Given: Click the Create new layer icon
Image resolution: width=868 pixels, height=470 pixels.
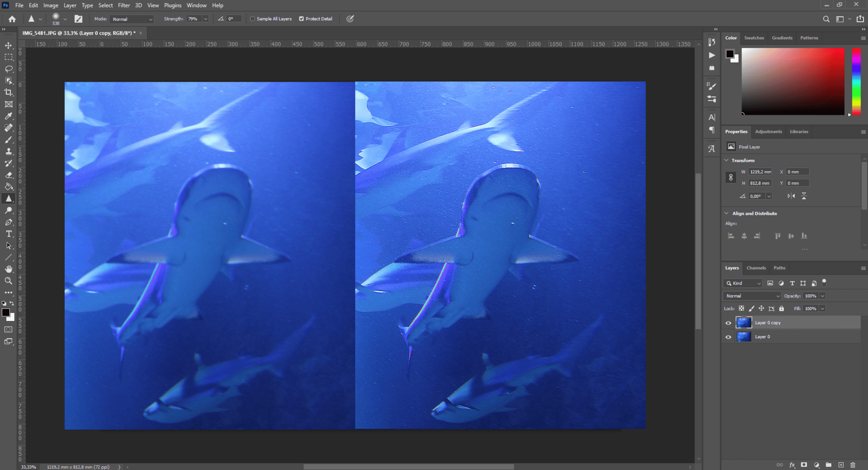Looking at the screenshot, I should [840, 464].
